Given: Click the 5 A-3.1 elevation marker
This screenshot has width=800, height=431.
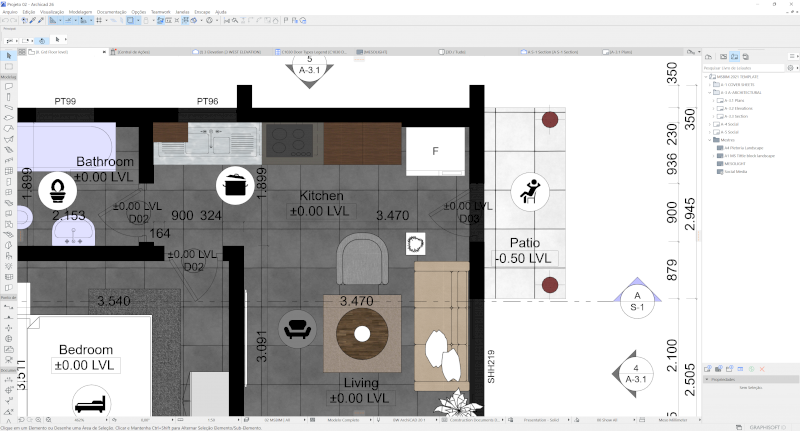Looking at the screenshot, I should [x=309, y=66].
